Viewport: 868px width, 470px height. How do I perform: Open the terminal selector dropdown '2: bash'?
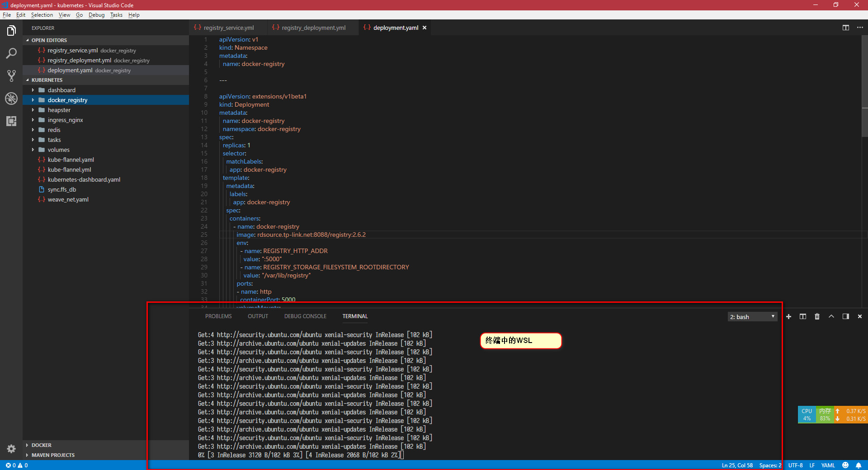coord(752,316)
